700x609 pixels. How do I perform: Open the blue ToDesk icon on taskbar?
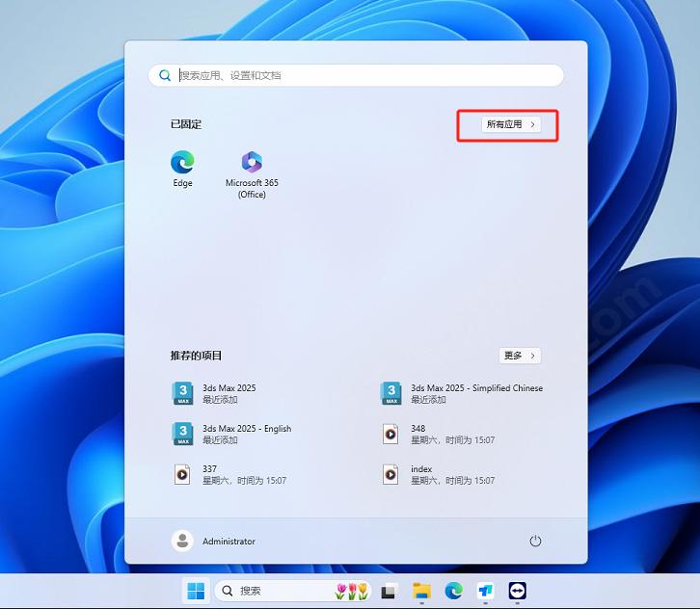(485, 591)
